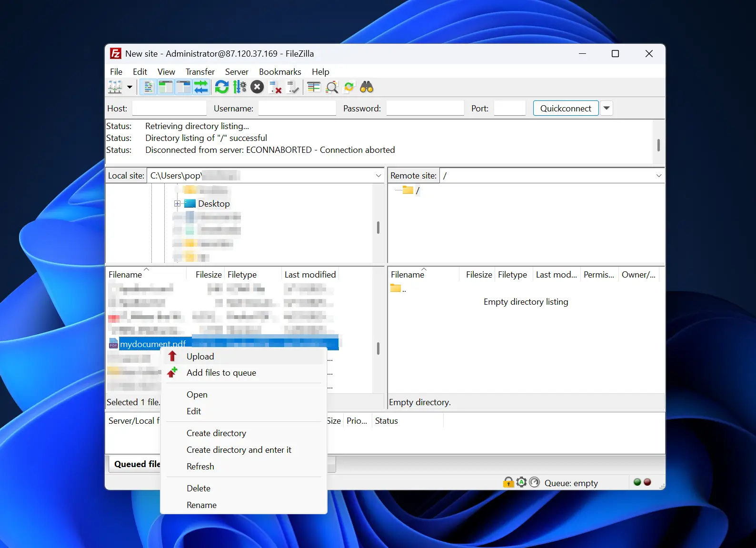Click the Status column in queue
756x548 pixels.
(408, 421)
